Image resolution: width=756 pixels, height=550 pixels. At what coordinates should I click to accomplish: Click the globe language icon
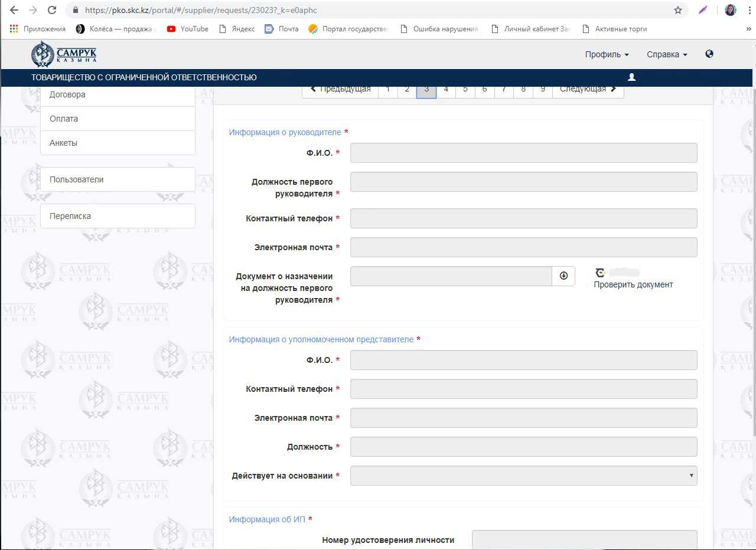pyautogui.click(x=709, y=54)
